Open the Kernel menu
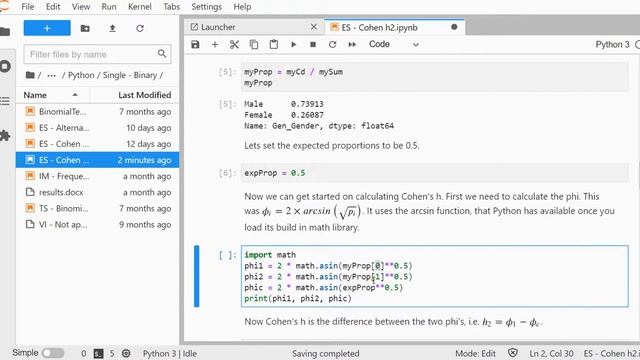Image resolution: width=640 pixels, height=360 pixels. [140, 7]
